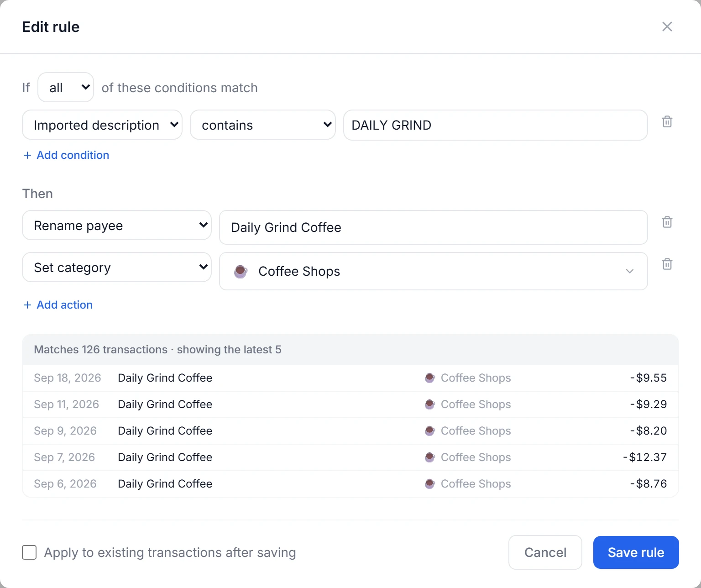Screen dimensions: 701x588
Task: Click the coffee icon in the Sep 11, 2026 row
Action: (429, 404)
